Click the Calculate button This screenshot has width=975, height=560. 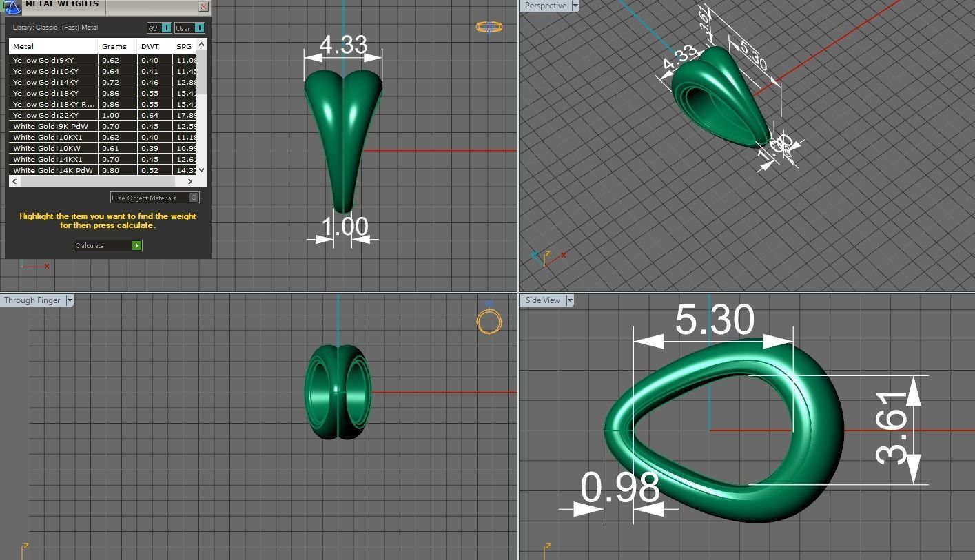coord(108,245)
